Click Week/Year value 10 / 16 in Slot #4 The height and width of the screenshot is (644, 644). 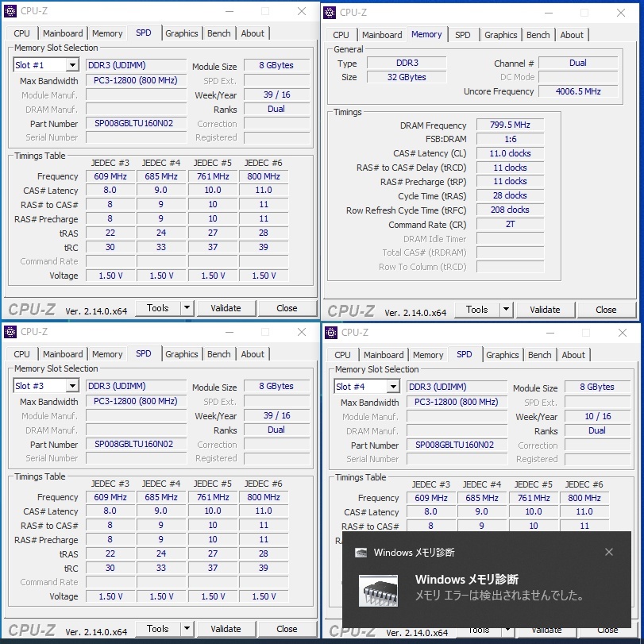(x=598, y=416)
